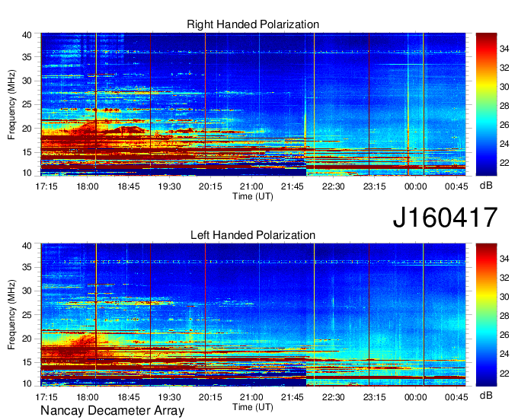
Task: Click the Right Handed Polarization spectrogram image
Action: [x=253, y=104]
